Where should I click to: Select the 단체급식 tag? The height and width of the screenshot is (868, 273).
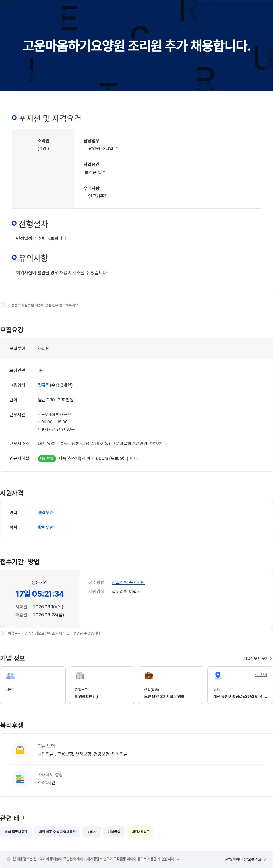(114, 832)
